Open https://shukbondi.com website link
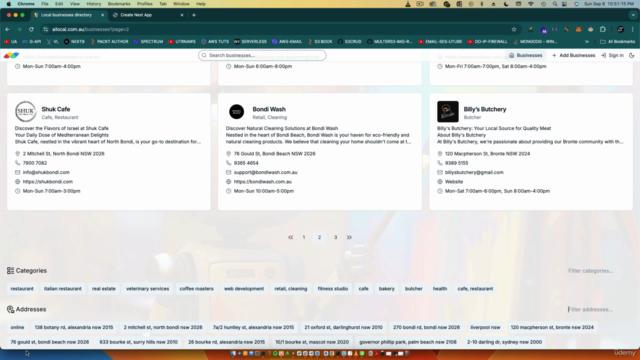The height and width of the screenshot is (360, 640). (48, 182)
